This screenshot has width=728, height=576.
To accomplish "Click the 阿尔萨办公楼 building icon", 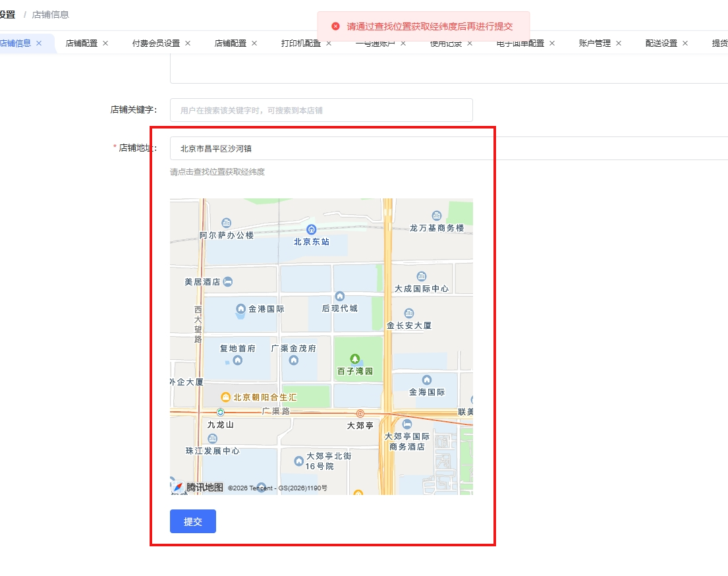I will [227, 223].
